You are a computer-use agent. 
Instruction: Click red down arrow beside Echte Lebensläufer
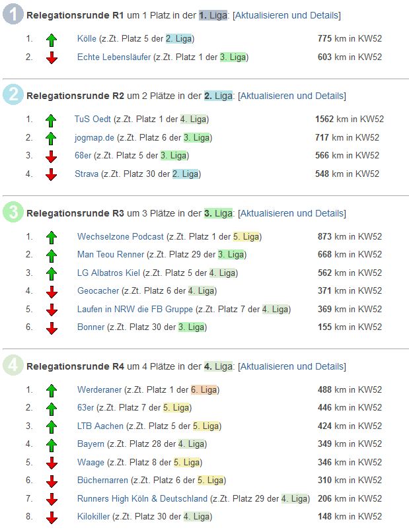[x=52, y=58]
